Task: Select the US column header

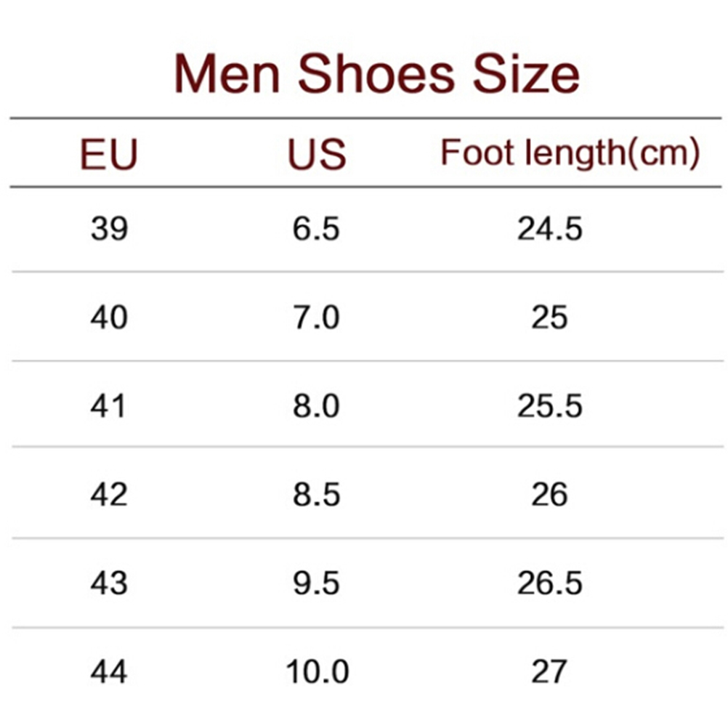Action: click(x=317, y=155)
